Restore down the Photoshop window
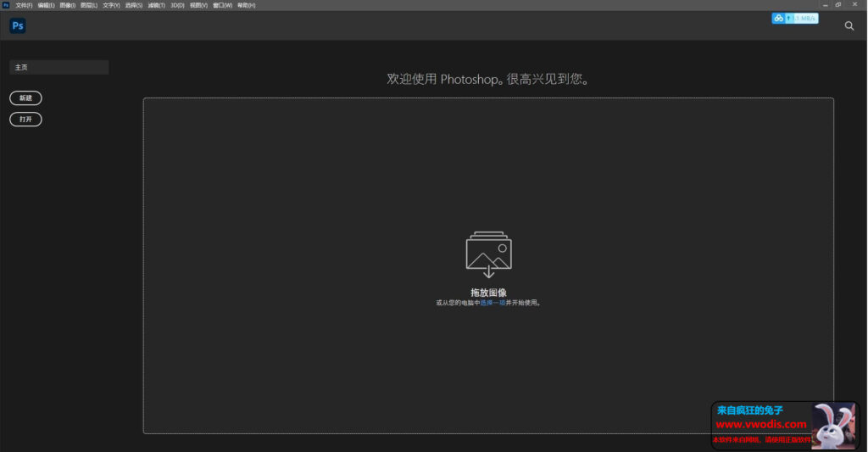Screen dimensions: 868x452 pyautogui.click(x=838, y=5)
